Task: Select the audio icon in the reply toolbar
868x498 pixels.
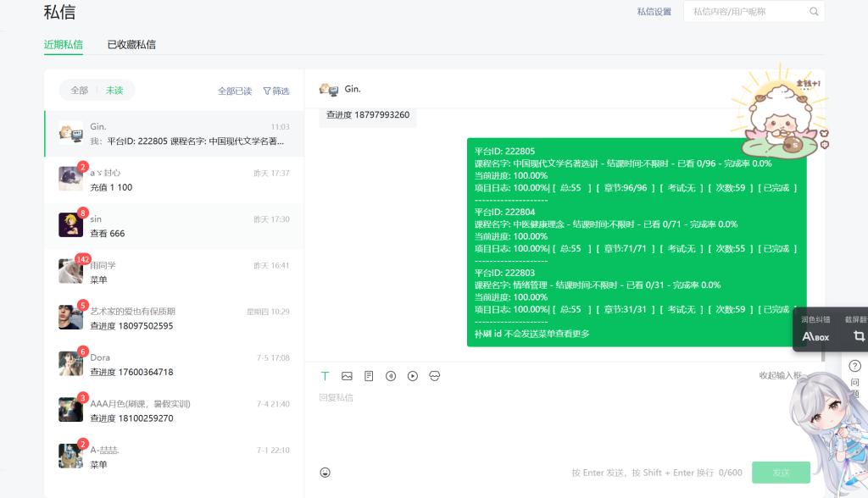Action: [391, 375]
